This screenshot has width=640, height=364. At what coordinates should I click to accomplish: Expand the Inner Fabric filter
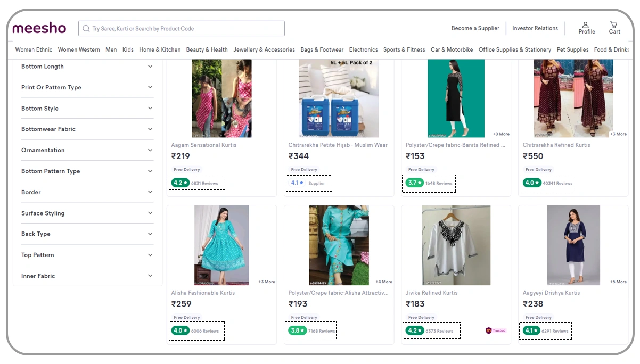(x=87, y=276)
